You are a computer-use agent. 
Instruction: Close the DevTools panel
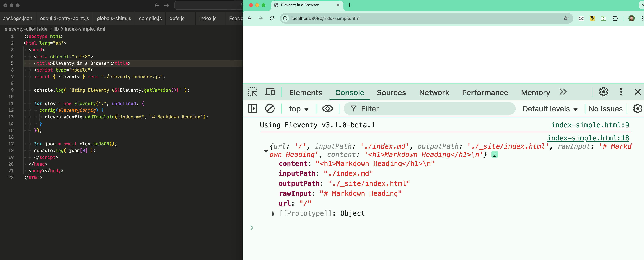638,92
